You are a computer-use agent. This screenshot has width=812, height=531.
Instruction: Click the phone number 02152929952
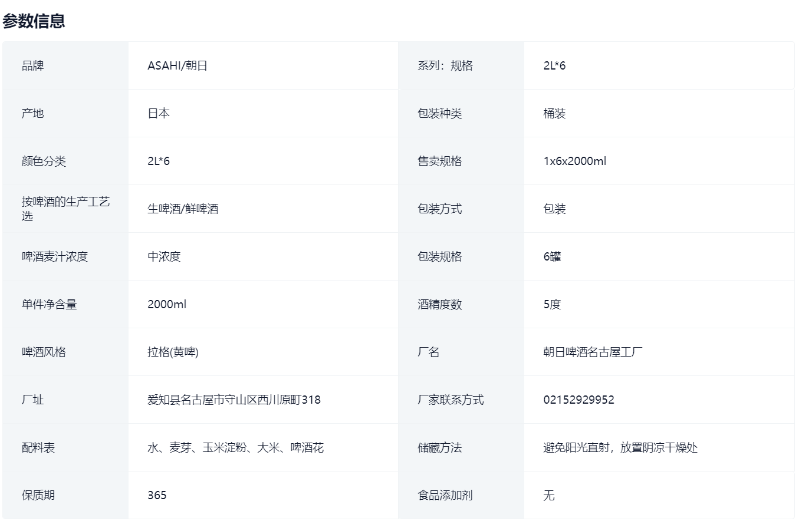[x=578, y=400]
